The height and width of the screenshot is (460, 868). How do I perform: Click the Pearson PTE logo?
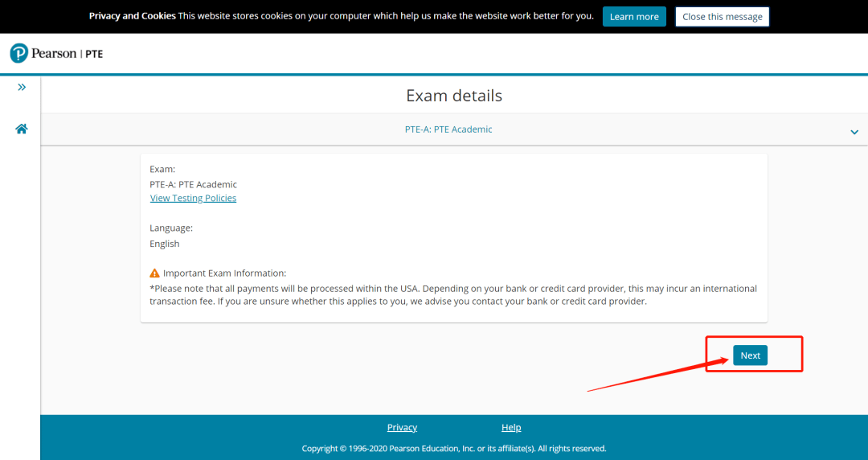point(56,53)
